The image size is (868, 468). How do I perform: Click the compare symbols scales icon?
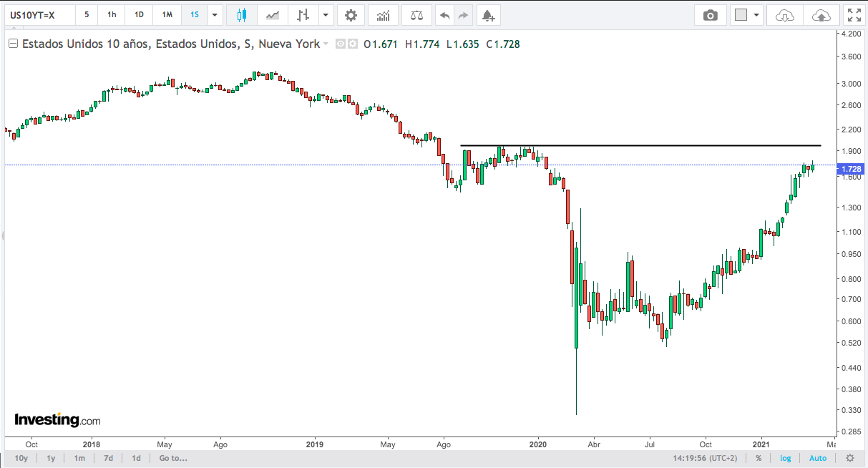point(416,15)
